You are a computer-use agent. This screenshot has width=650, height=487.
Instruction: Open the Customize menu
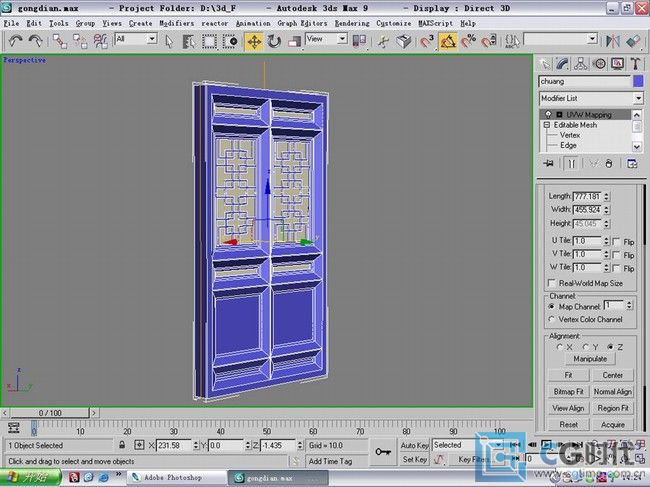coord(394,24)
